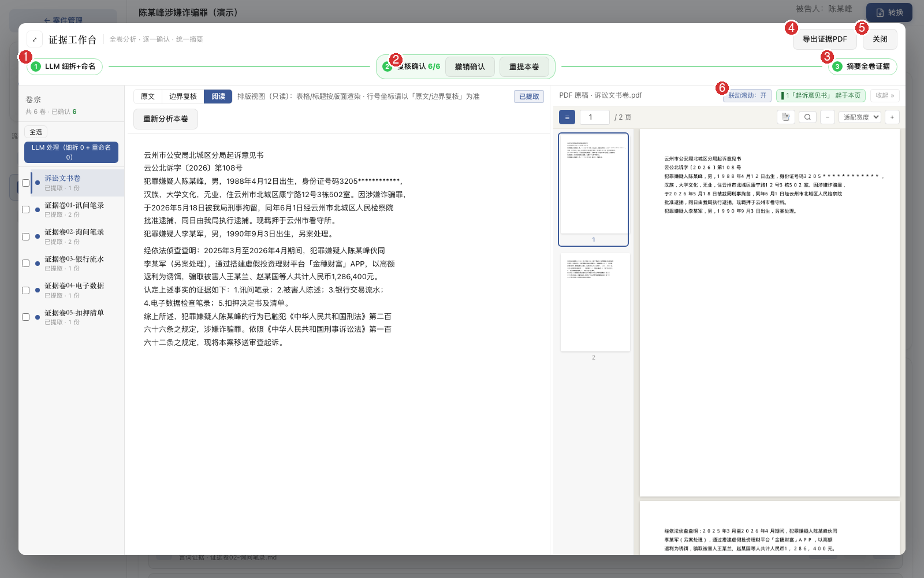Image resolution: width=924 pixels, height=578 pixels.
Task: Click step 1 LLM 细拆+命名
Action: click(x=65, y=66)
